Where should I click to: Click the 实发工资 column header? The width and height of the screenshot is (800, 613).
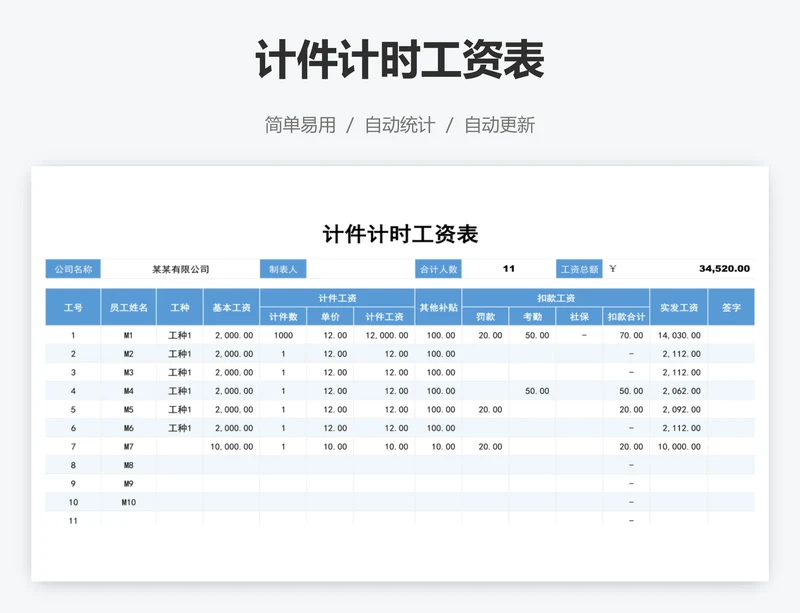[x=679, y=307]
